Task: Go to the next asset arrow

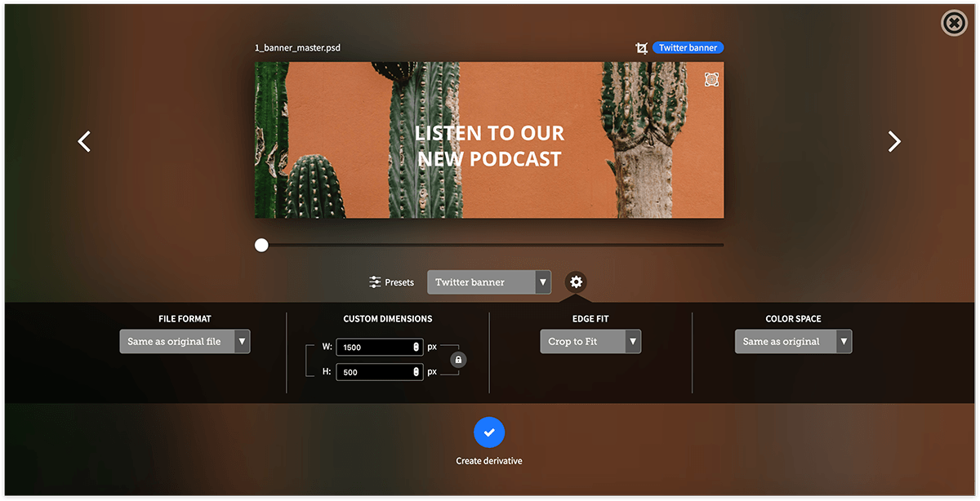Action: click(x=894, y=141)
